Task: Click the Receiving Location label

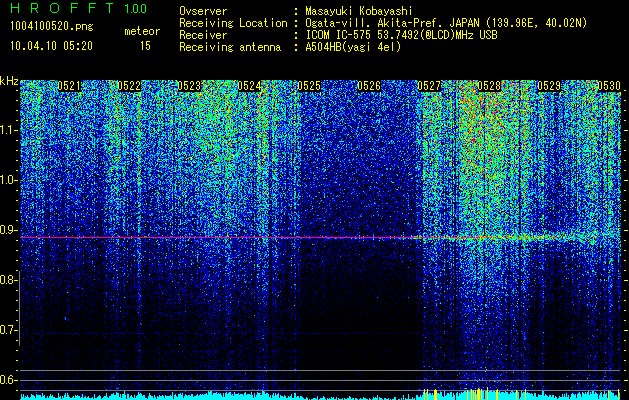Action: [233, 23]
